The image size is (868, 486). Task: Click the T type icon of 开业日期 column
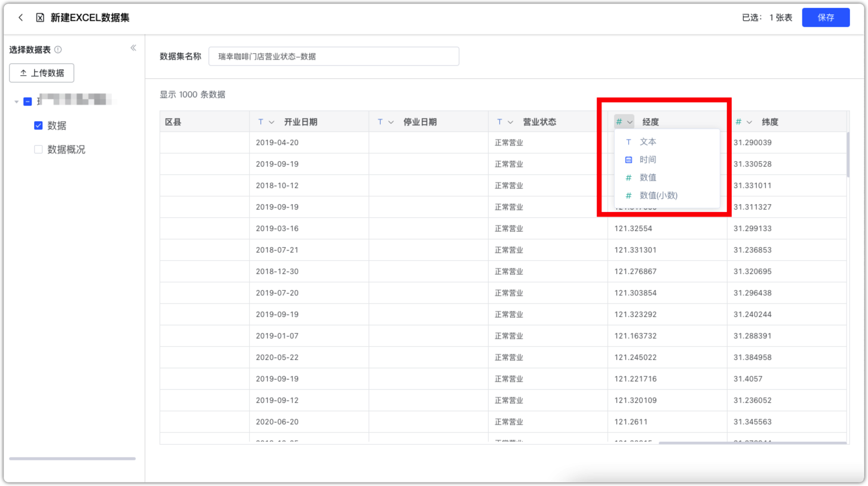click(x=260, y=122)
